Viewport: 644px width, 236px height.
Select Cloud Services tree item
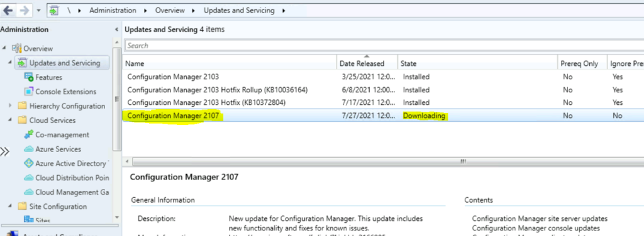point(53,121)
